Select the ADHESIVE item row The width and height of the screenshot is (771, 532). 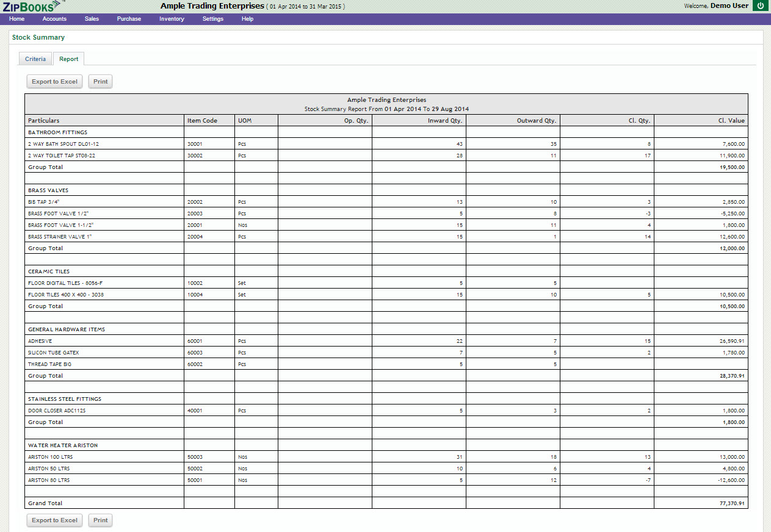click(40, 341)
